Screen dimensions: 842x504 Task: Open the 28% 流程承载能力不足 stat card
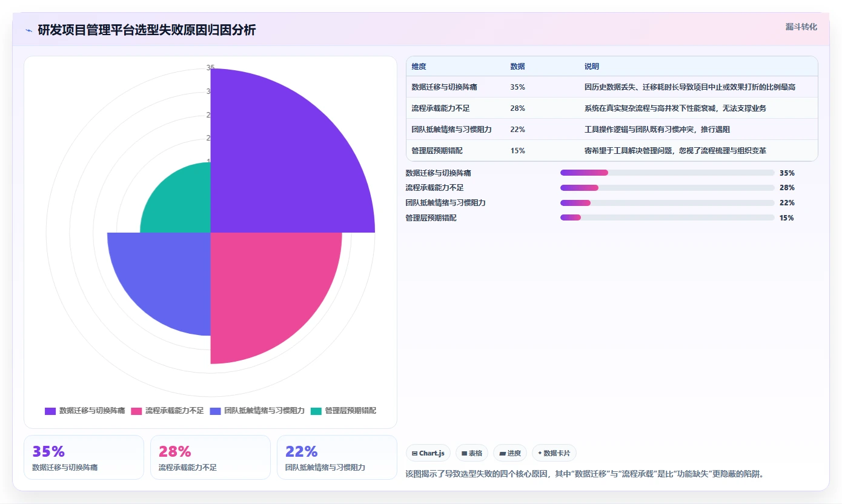tap(210, 457)
